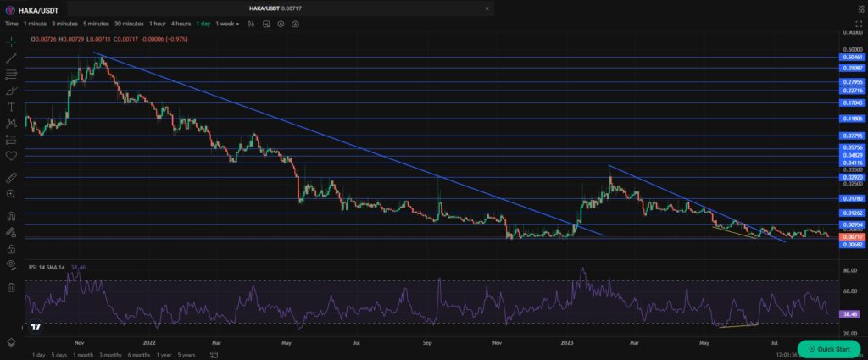Set range to 5 years
This screenshot has height=360, width=868.
click(x=186, y=355)
